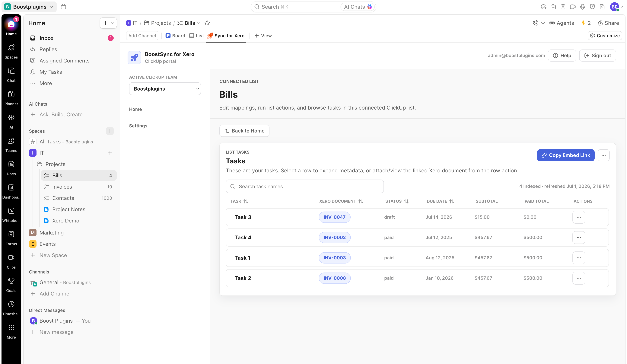Open the Invoices list in sidebar

pyautogui.click(x=79, y=187)
